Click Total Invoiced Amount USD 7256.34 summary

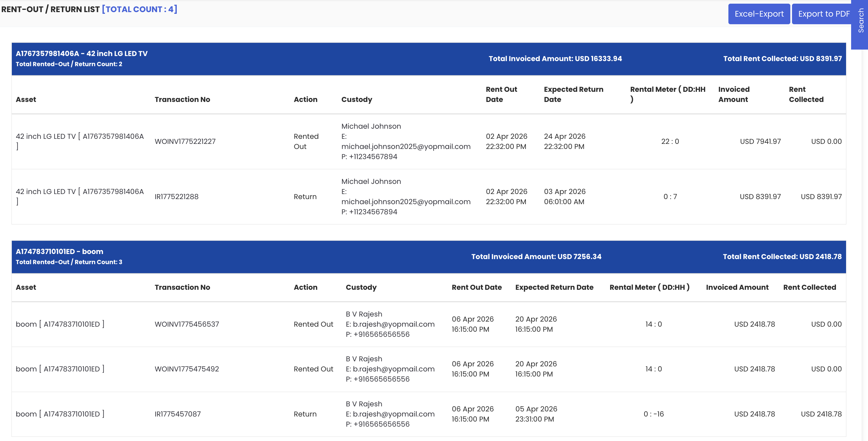click(536, 257)
